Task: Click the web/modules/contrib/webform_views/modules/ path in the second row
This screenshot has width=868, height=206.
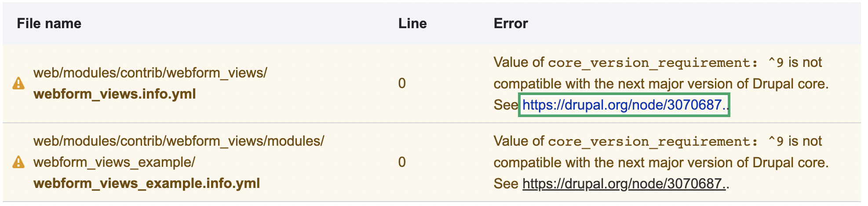Action: (179, 141)
